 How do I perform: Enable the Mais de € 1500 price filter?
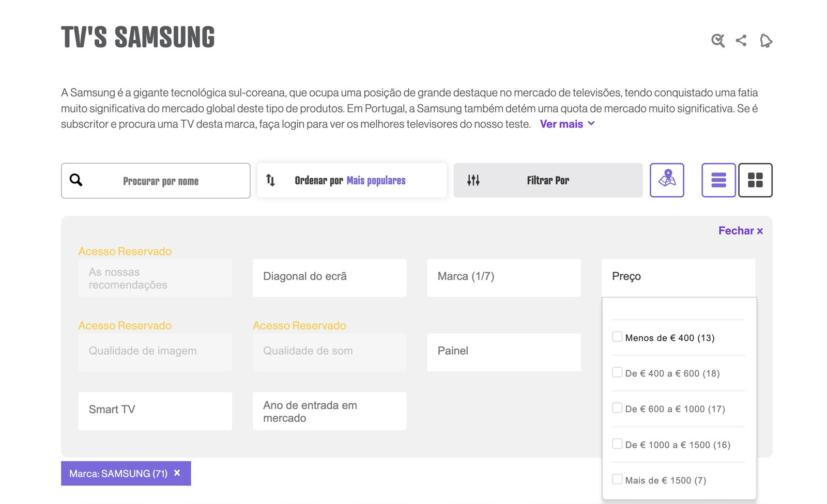point(617,480)
